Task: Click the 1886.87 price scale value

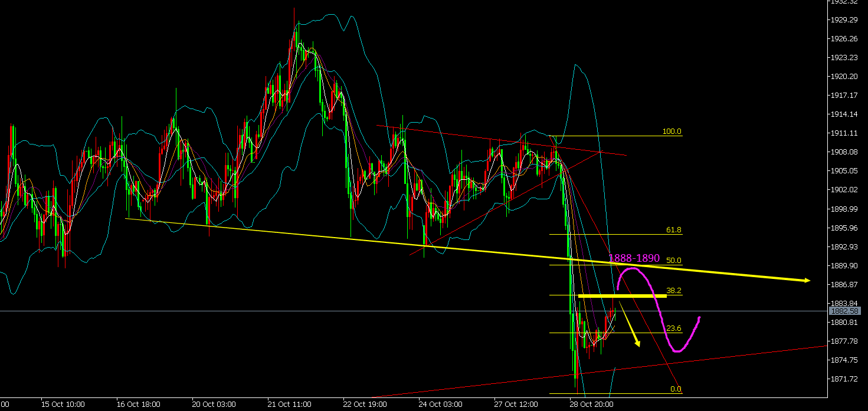Action: tap(843, 285)
